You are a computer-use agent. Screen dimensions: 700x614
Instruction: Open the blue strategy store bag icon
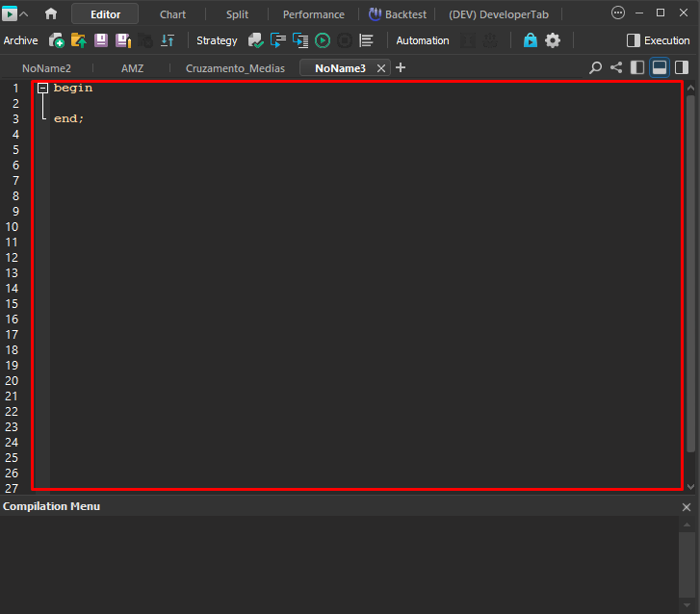coord(531,40)
